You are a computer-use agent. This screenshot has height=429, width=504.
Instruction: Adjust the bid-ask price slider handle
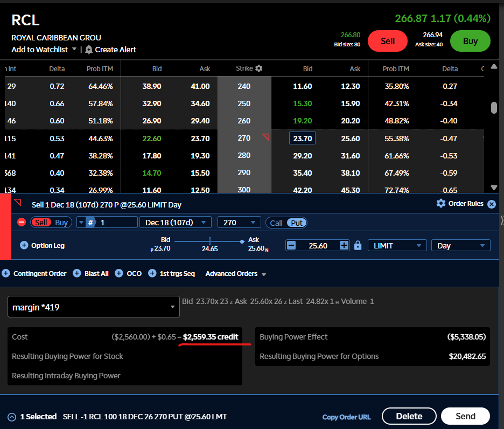coord(242,241)
